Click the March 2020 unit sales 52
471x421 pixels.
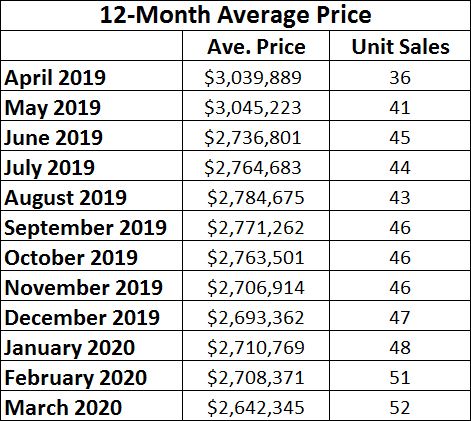[400, 406]
